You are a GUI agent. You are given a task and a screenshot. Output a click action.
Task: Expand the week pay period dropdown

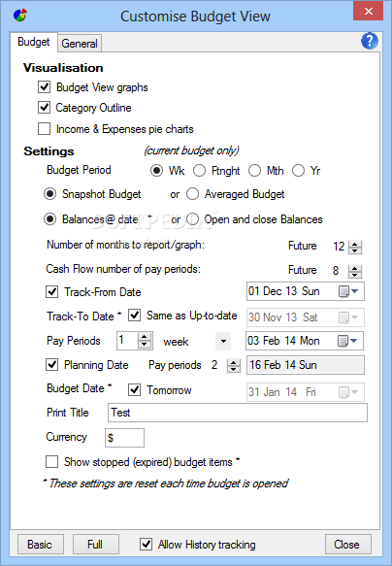(x=223, y=341)
